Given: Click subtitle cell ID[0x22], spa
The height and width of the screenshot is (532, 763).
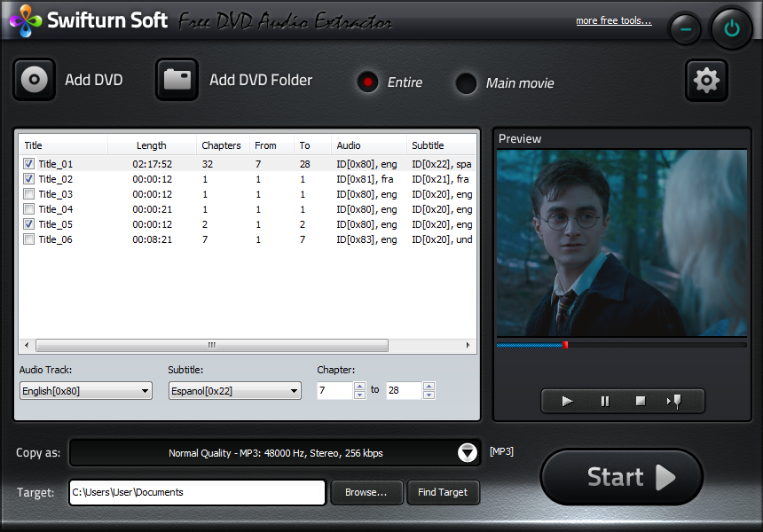Looking at the screenshot, I should (x=441, y=164).
